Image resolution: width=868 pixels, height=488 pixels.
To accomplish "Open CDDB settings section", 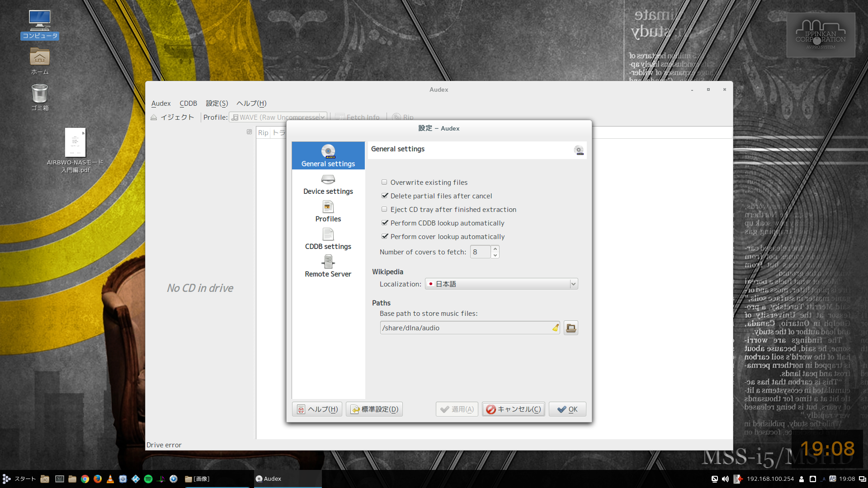I will (x=328, y=239).
